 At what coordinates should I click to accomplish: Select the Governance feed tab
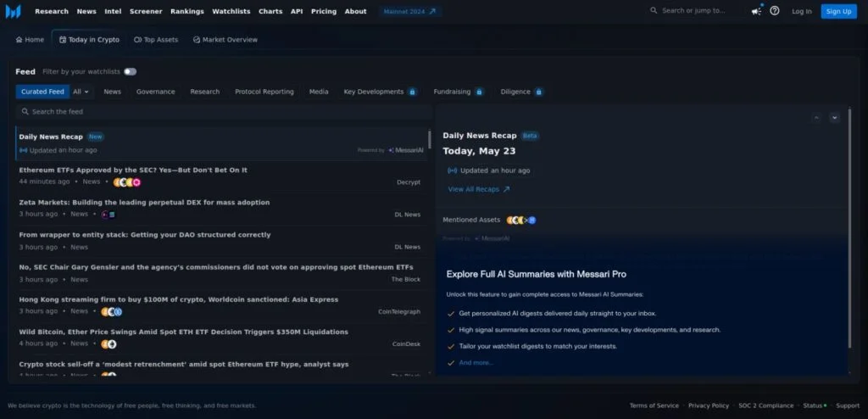(156, 92)
